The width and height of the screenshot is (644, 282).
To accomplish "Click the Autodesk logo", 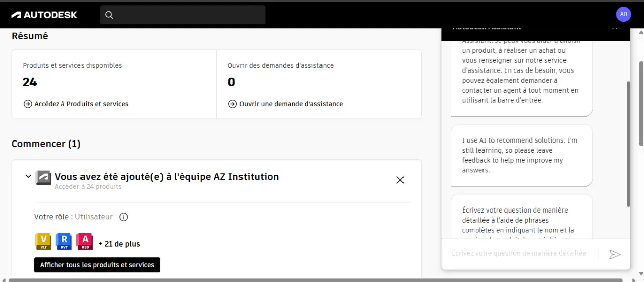I will [44, 15].
